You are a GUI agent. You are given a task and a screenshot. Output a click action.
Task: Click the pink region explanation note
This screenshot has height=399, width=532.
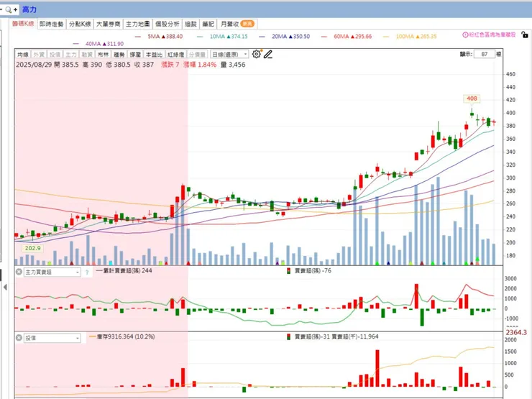pyautogui.click(x=492, y=35)
